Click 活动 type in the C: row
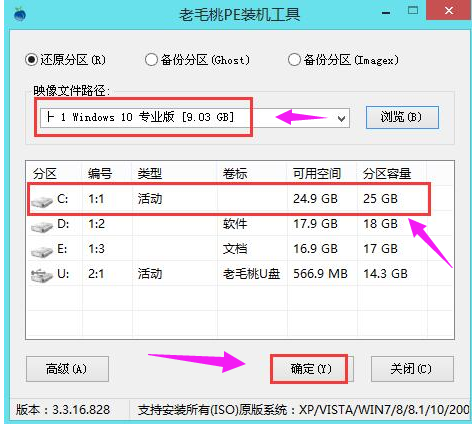472x424 pixels. 150,199
